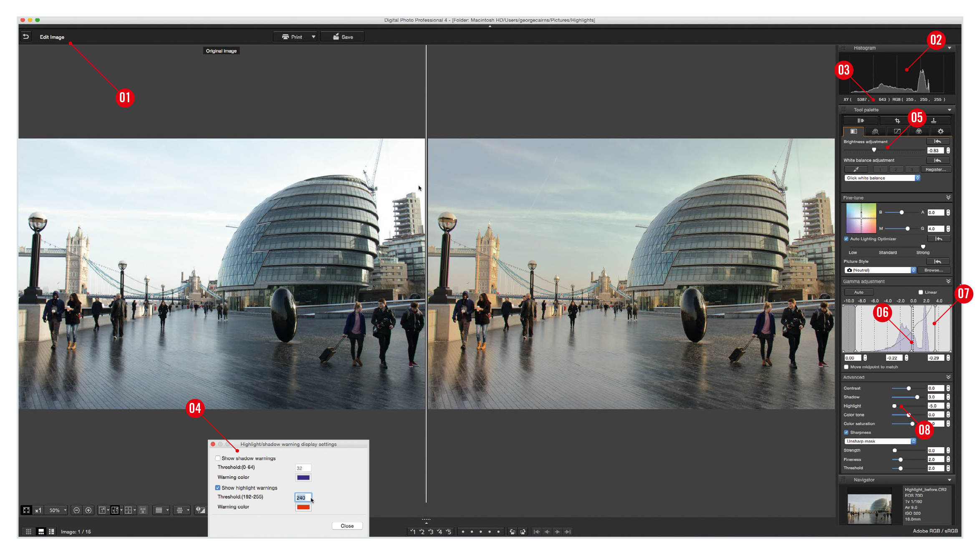The height and width of the screenshot is (551, 980).
Task: Click the gear settings tab in Tool palette
Action: 941,131
